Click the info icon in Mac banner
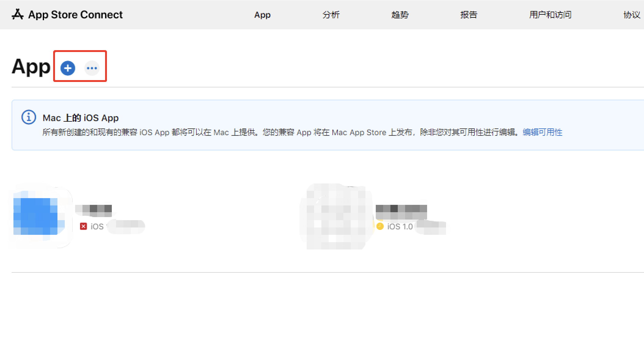 click(29, 117)
